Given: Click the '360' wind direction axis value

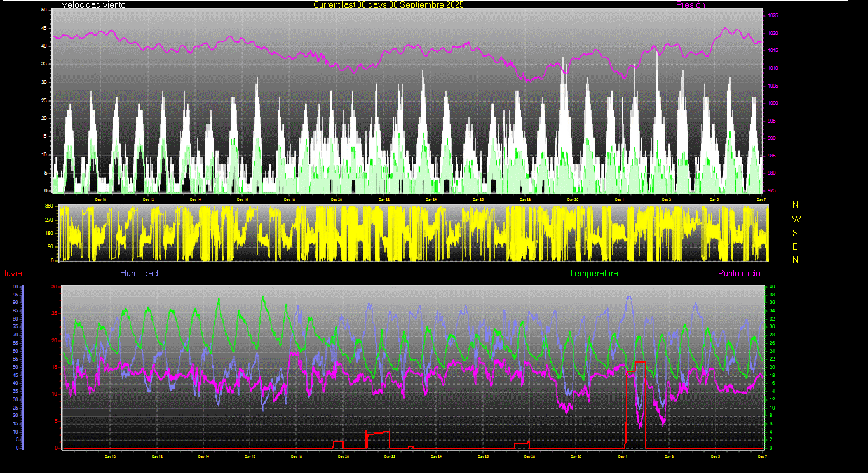Looking at the screenshot, I should 48,206.
